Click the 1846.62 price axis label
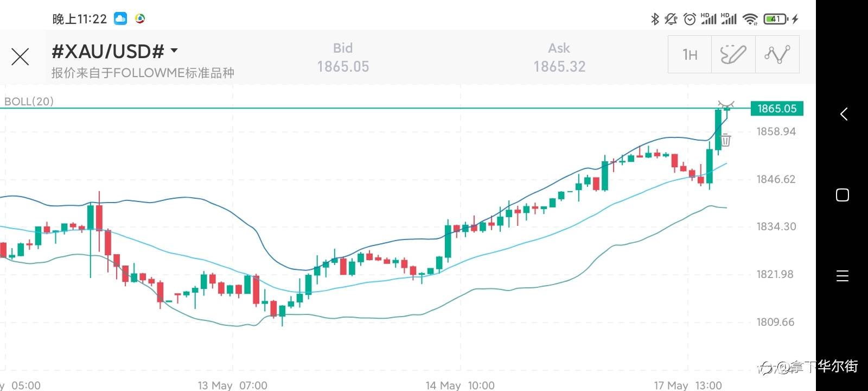The image size is (868, 391). (776, 179)
